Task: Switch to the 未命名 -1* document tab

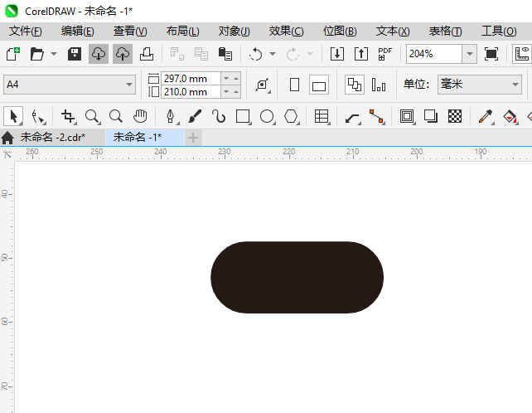Action: pos(145,137)
